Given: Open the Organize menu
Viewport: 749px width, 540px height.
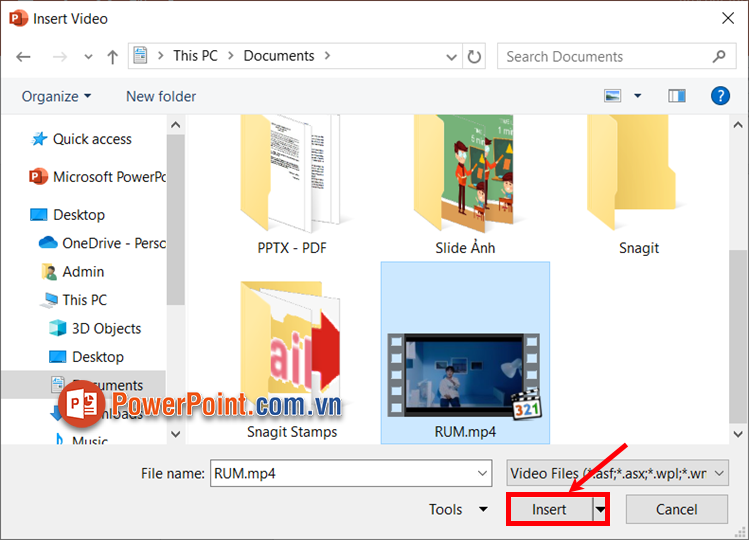Looking at the screenshot, I should coord(56,96).
